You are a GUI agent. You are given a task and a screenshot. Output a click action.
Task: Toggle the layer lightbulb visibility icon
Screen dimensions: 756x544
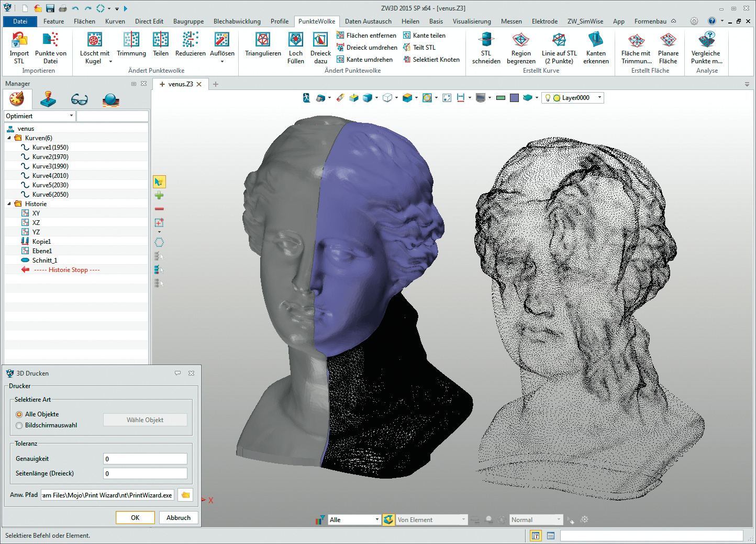(548, 98)
